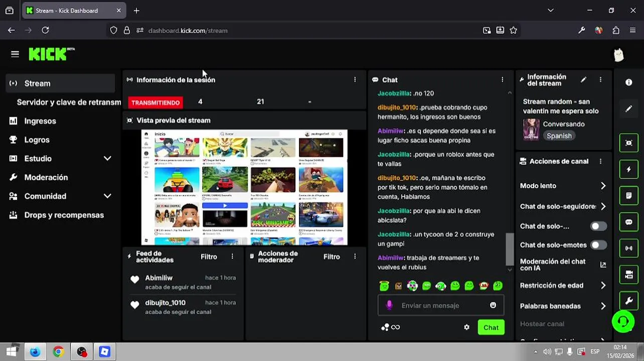
Task: Open the info icon in the right rail
Action: 629,82
